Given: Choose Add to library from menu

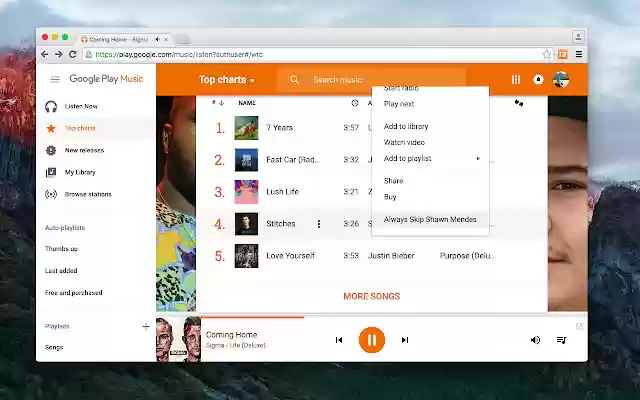Looking at the screenshot, I should coord(406,127).
